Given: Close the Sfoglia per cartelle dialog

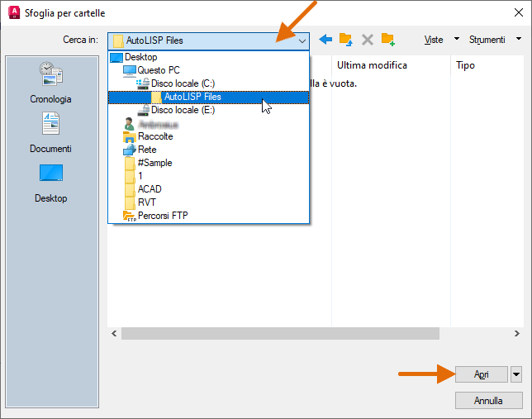Looking at the screenshot, I should [x=519, y=13].
